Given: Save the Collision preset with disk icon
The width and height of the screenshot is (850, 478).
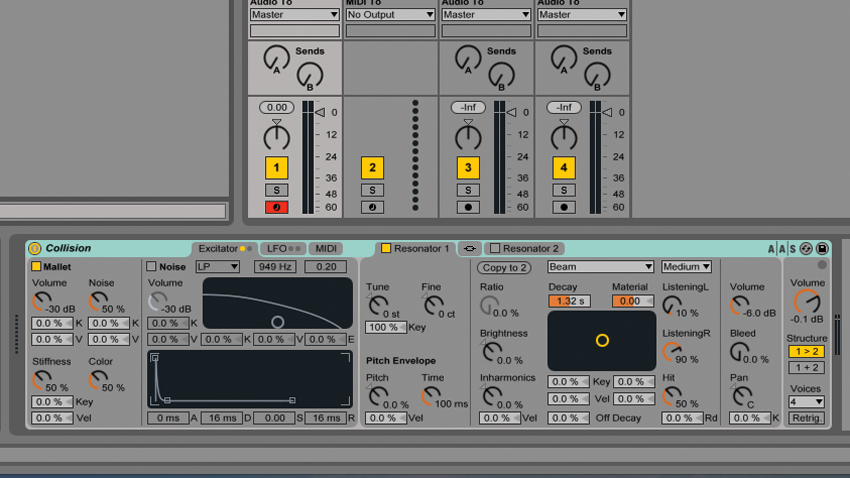Looking at the screenshot, I should (822, 249).
